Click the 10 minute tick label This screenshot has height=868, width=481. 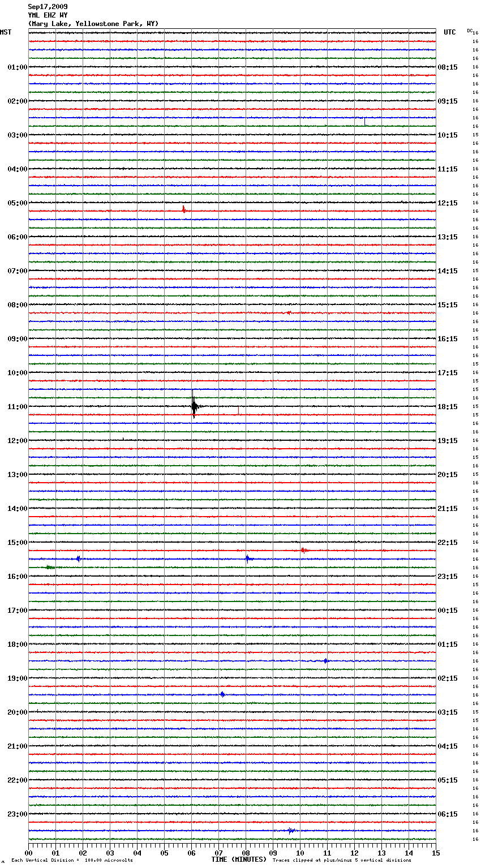(300, 853)
